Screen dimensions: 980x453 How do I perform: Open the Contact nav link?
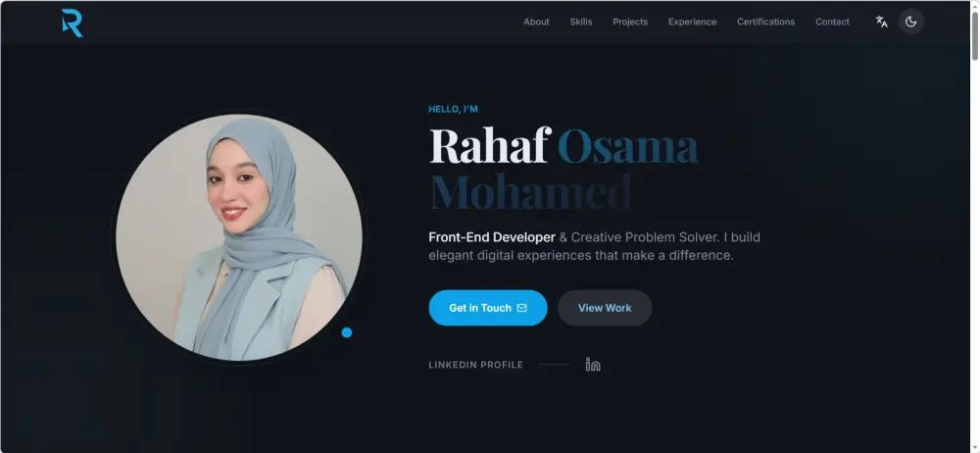(x=832, y=22)
